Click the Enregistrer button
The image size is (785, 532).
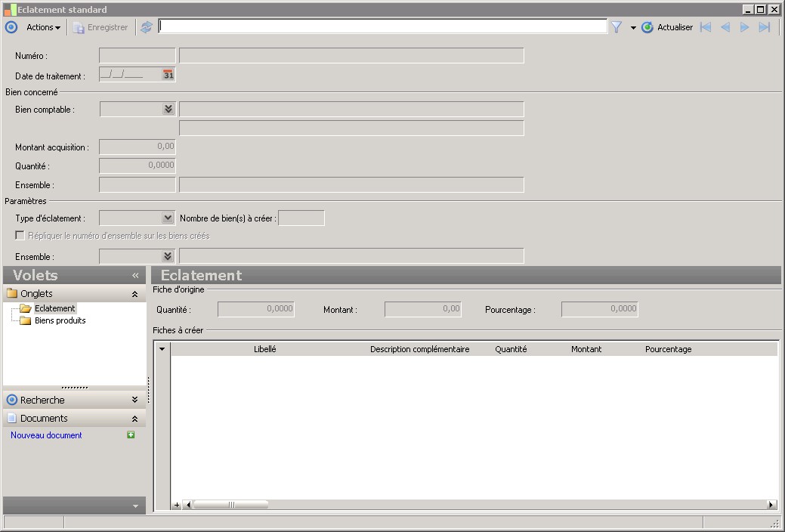click(100, 27)
